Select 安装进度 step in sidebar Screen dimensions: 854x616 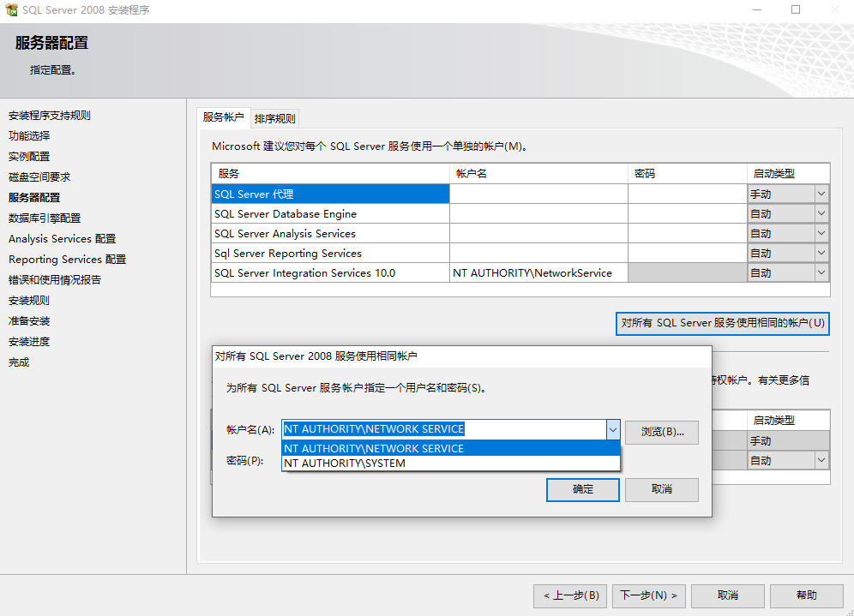tap(29, 342)
